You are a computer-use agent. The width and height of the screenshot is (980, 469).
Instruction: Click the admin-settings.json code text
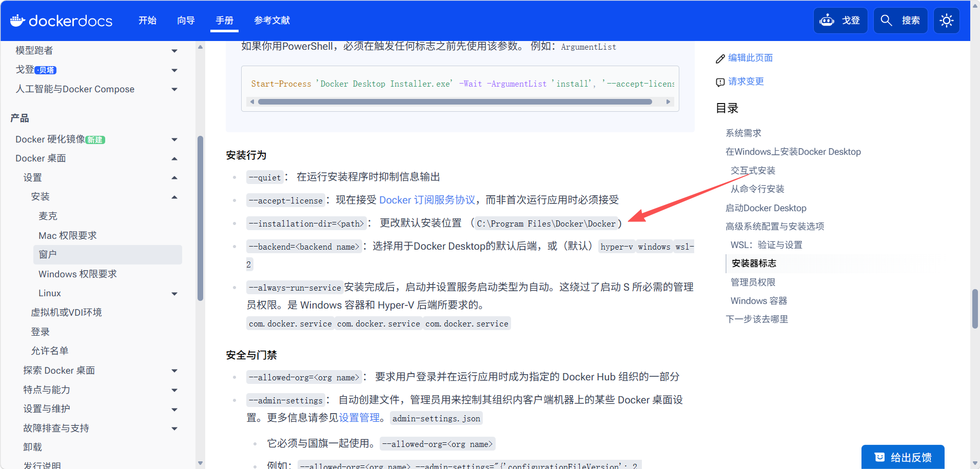[436, 418]
